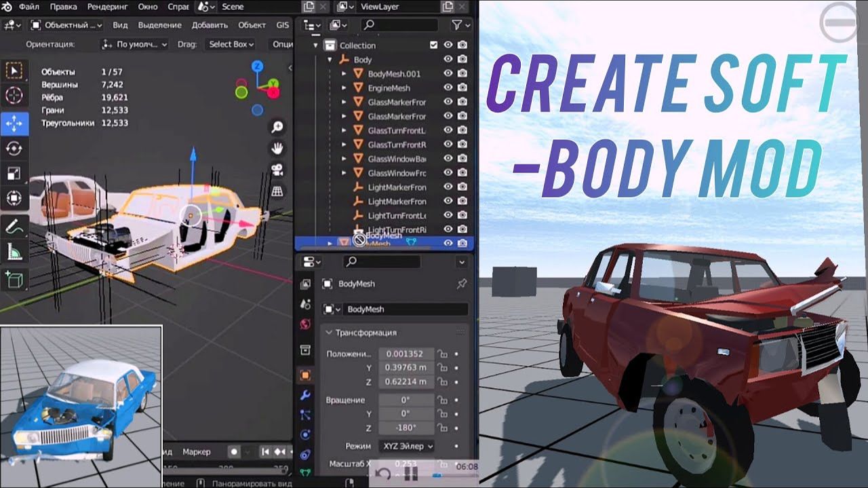The height and width of the screenshot is (488, 868).
Task: Pause the video with pause button
Action: 410,473
